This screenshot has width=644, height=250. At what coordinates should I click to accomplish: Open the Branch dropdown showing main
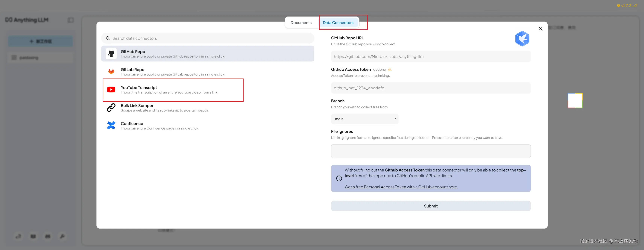pyautogui.click(x=364, y=119)
